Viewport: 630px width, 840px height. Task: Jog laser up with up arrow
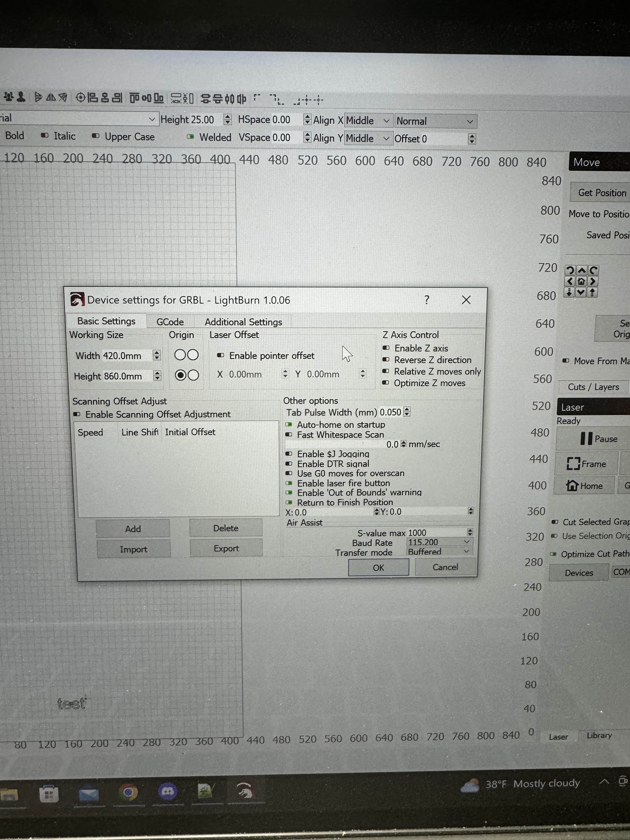[x=582, y=270]
